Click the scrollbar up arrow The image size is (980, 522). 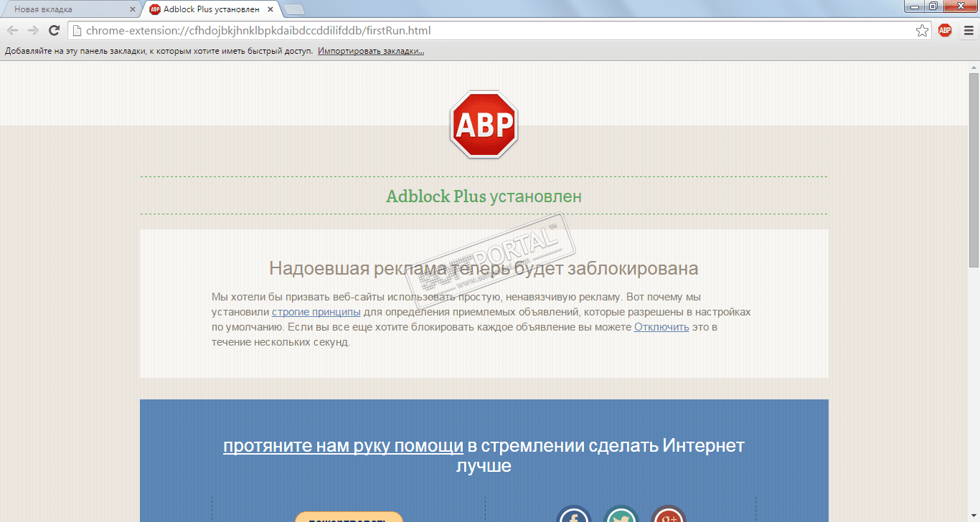[x=974, y=67]
